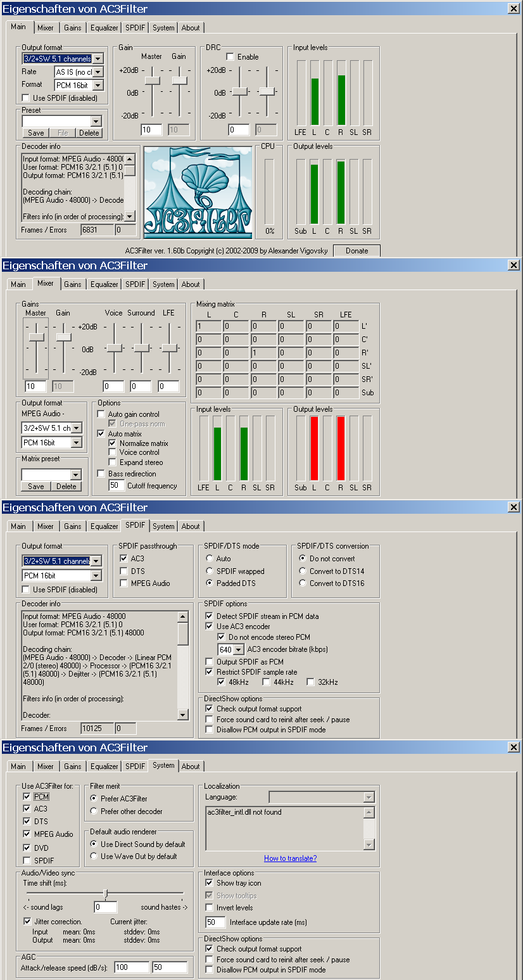Uncheck the Auto matrix option
Screen dimensions: 523x980
pos(101,434)
